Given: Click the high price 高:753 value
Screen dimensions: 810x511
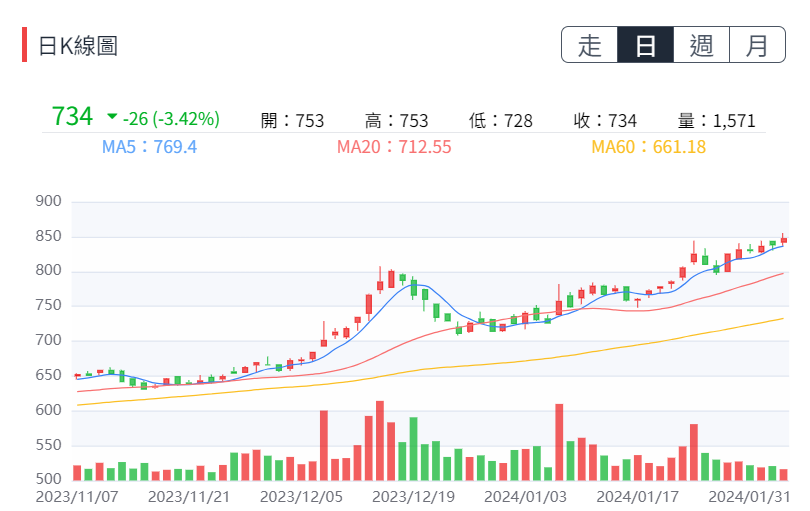Looking at the screenshot, I should (396, 121).
